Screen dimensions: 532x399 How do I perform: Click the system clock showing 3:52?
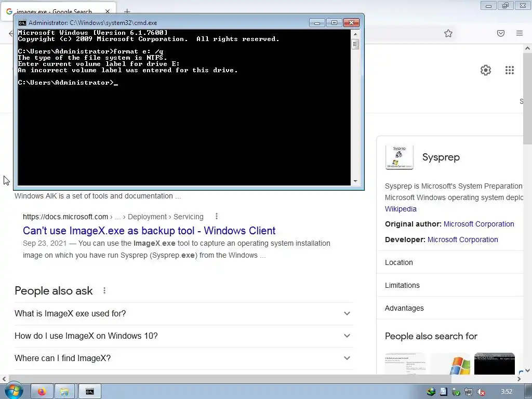(507, 392)
